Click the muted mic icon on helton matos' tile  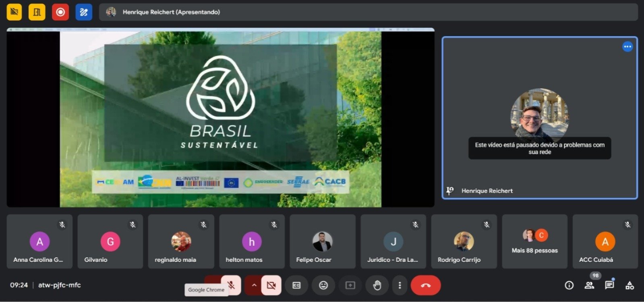coord(274,225)
